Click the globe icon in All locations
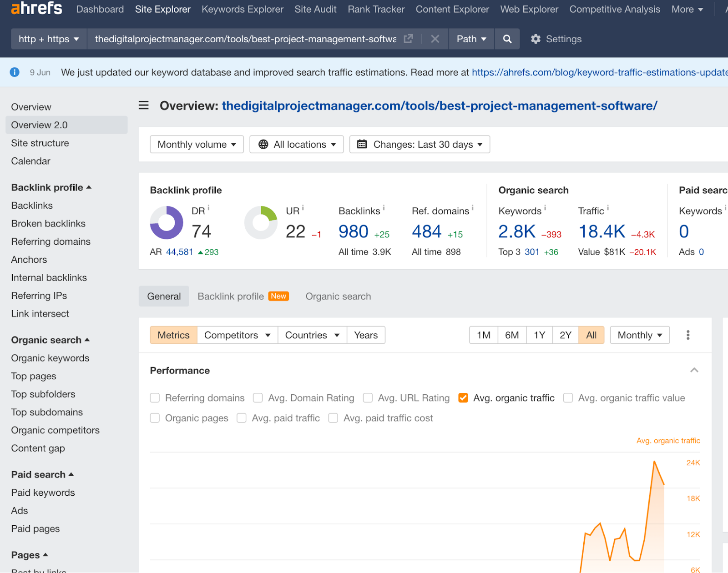 [263, 144]
